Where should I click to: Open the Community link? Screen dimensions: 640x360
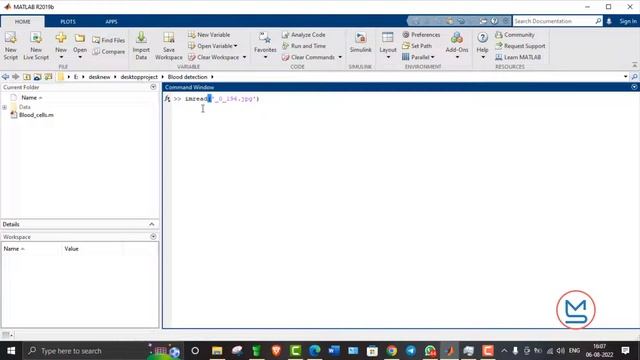pos(515,35)
